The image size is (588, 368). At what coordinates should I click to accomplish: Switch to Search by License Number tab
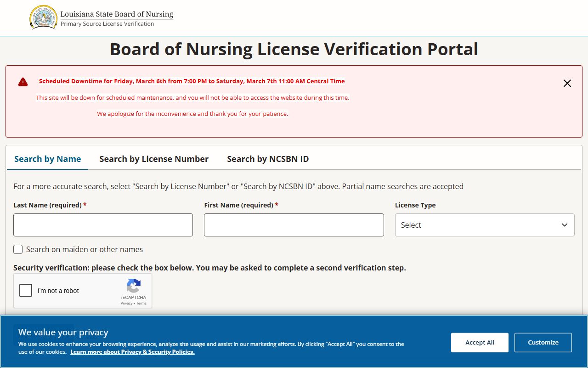tap(154, 159)
